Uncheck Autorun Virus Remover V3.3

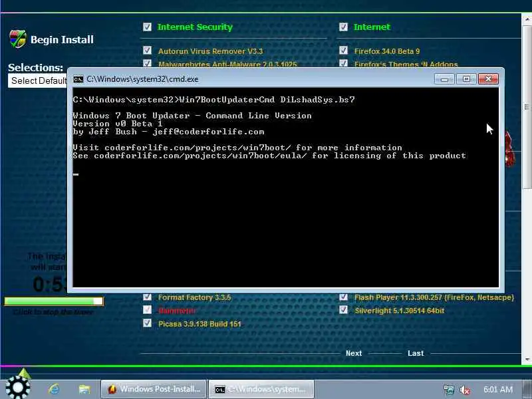click(x=147, y=51)
